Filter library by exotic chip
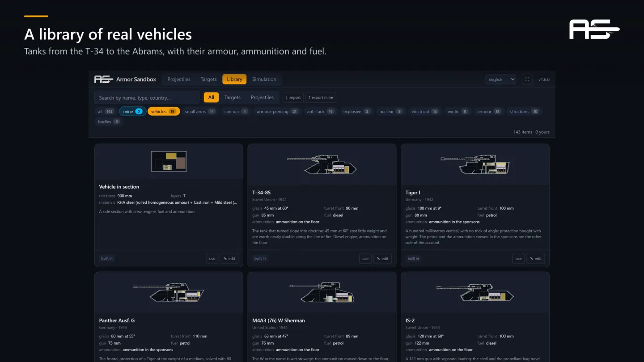 click(458, 111)
